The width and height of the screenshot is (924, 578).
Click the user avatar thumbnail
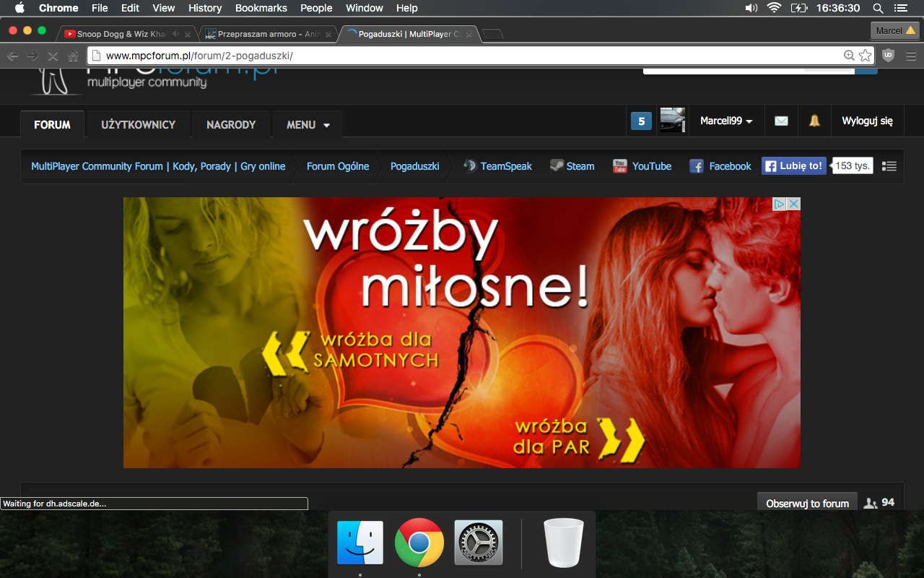coord(672,121)
